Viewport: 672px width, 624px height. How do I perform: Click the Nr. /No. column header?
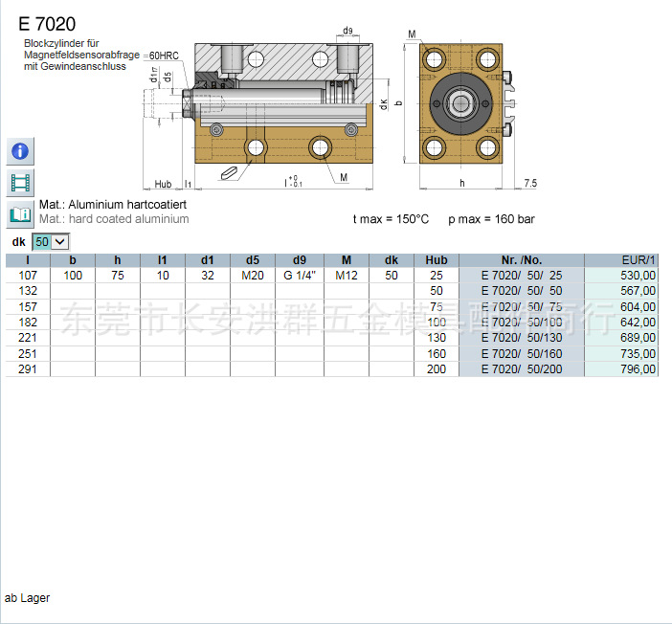coord(522,260)
